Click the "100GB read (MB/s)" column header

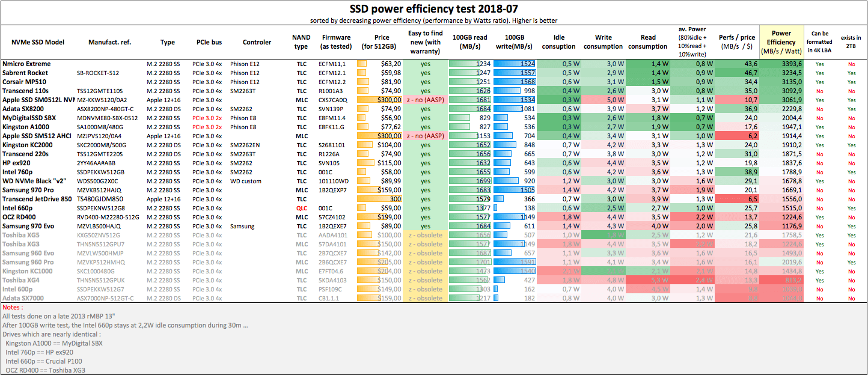click(471, 42)
